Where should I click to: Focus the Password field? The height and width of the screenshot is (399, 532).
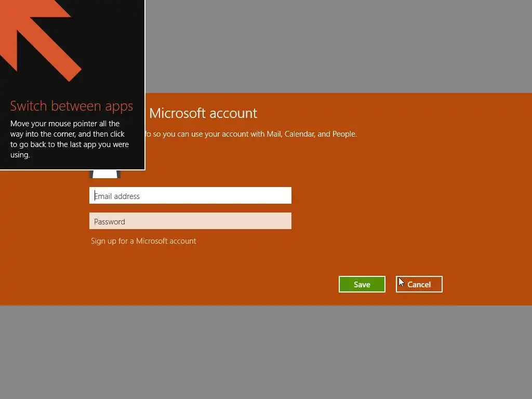[x=190, y=221]
